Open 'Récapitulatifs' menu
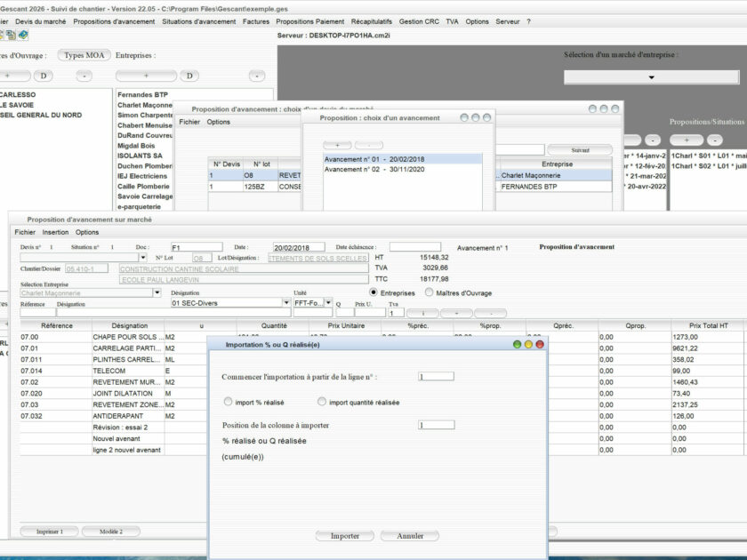The width and height of the screenshot is (747, 560). click(371, 21)
